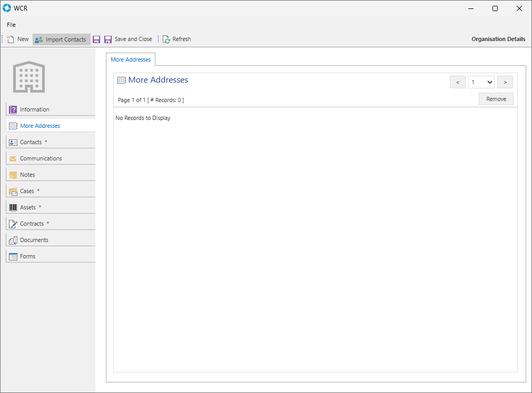The height and width of the screenshot is (393, 532).
Task: Open the Contacts sidebar section
Action: click(31, 142)
